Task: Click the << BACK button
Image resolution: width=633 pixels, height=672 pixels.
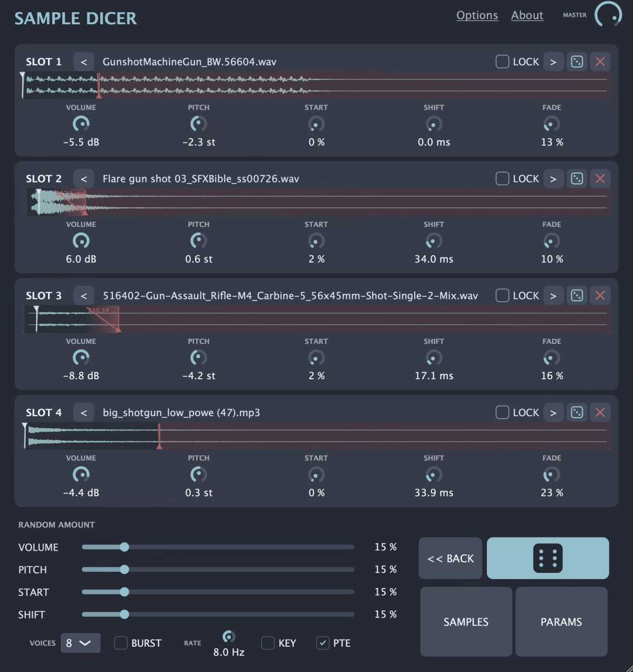Action: (x=450, y=558)
